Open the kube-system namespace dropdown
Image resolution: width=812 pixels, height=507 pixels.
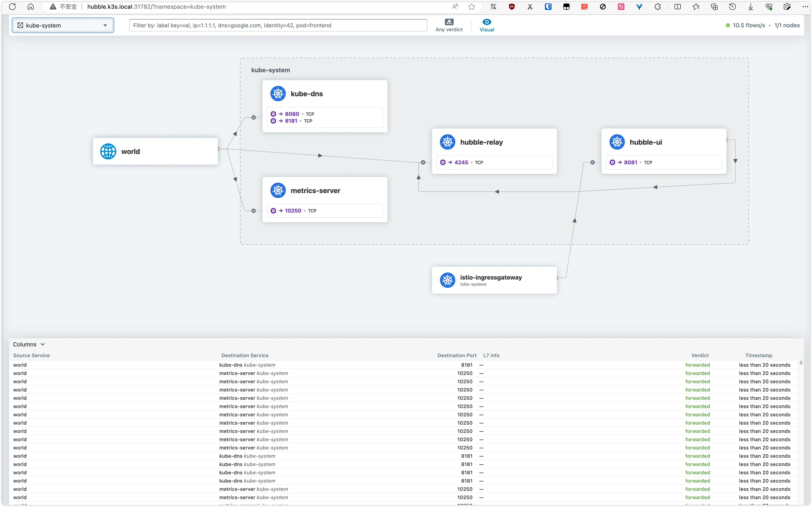pos(63,25)
